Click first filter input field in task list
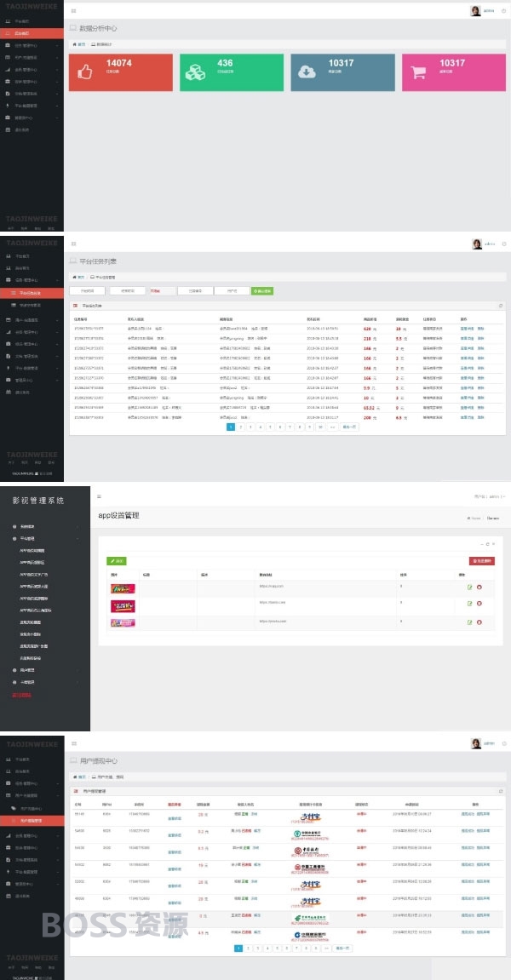This screenshot has height=980, width=511. point(87,290)
